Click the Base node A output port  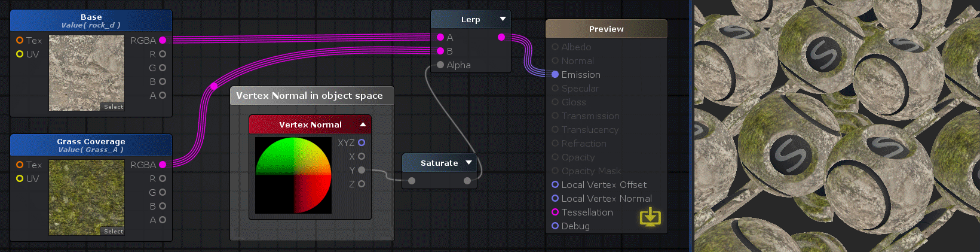(163, 95)
